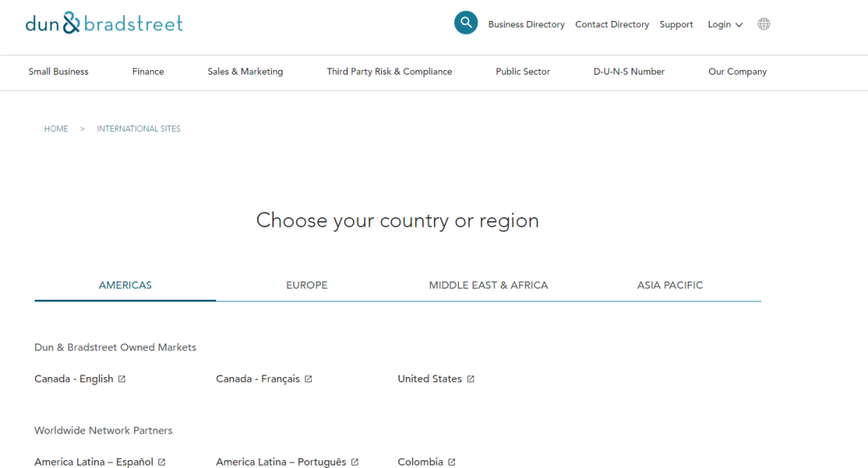The image size is (868, 468).
Task: Open the Third Party Risk & Compliance menu
Action: coord(389,72)
